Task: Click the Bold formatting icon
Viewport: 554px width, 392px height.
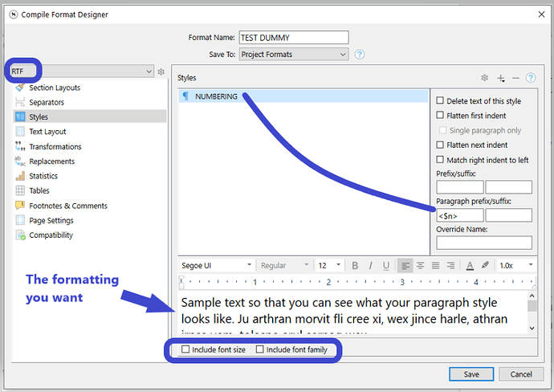Action: click(x=355, y=265)
